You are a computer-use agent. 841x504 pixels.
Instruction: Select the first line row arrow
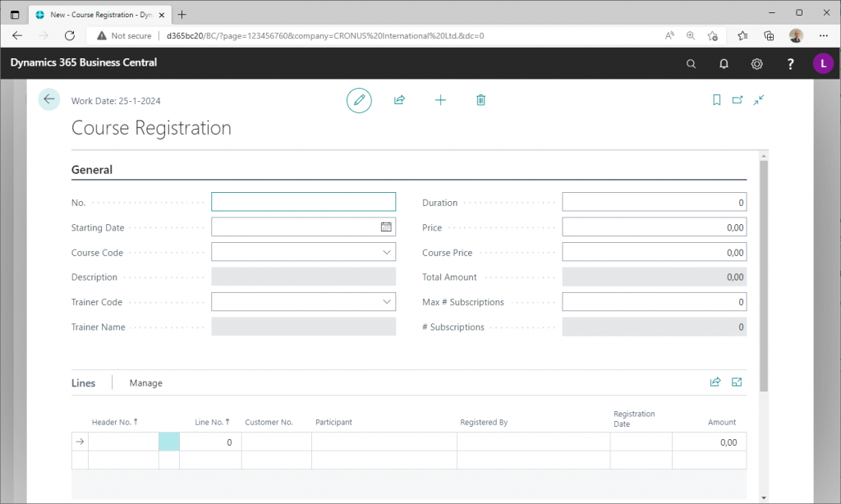coord(80,442)
